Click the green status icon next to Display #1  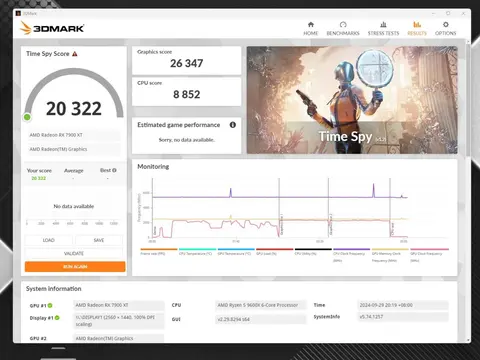click(x=57, y=318)
